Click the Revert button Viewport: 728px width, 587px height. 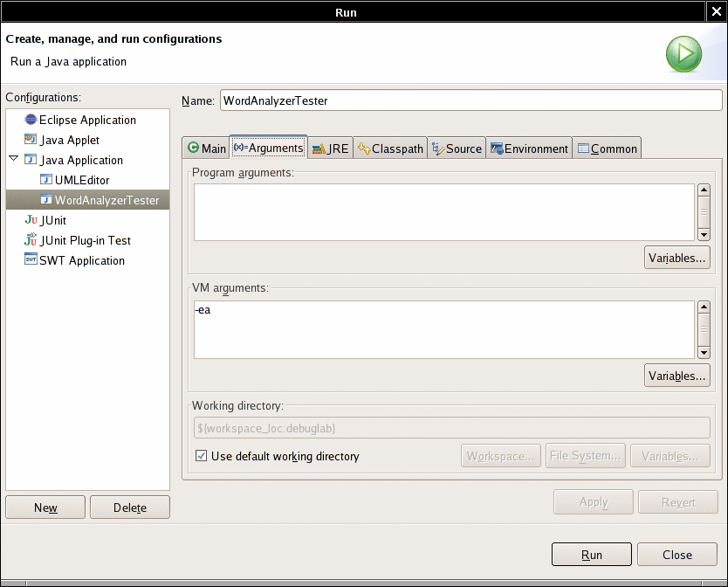678,502
